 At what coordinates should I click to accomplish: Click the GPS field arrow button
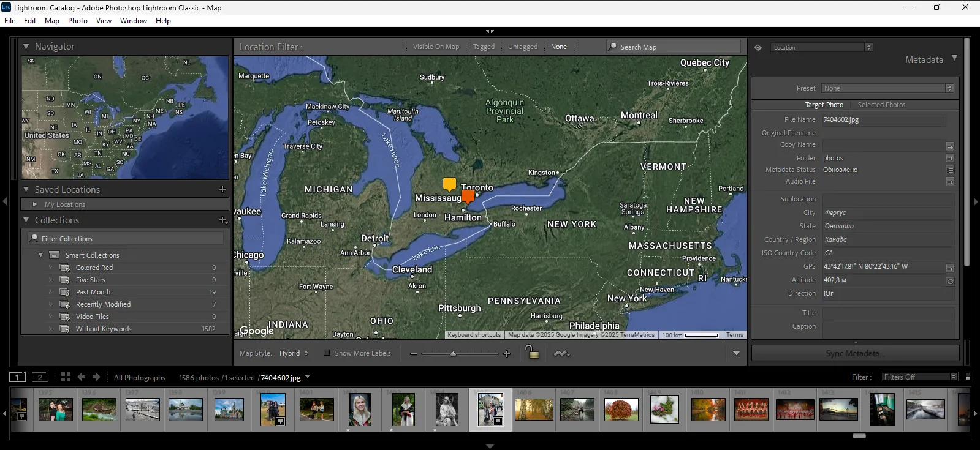point(950,268)
